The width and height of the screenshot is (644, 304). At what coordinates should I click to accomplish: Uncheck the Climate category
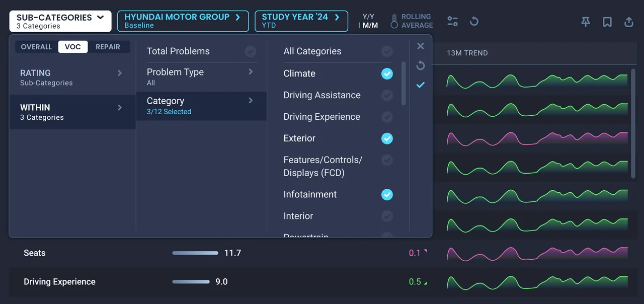tap(387, 73)
